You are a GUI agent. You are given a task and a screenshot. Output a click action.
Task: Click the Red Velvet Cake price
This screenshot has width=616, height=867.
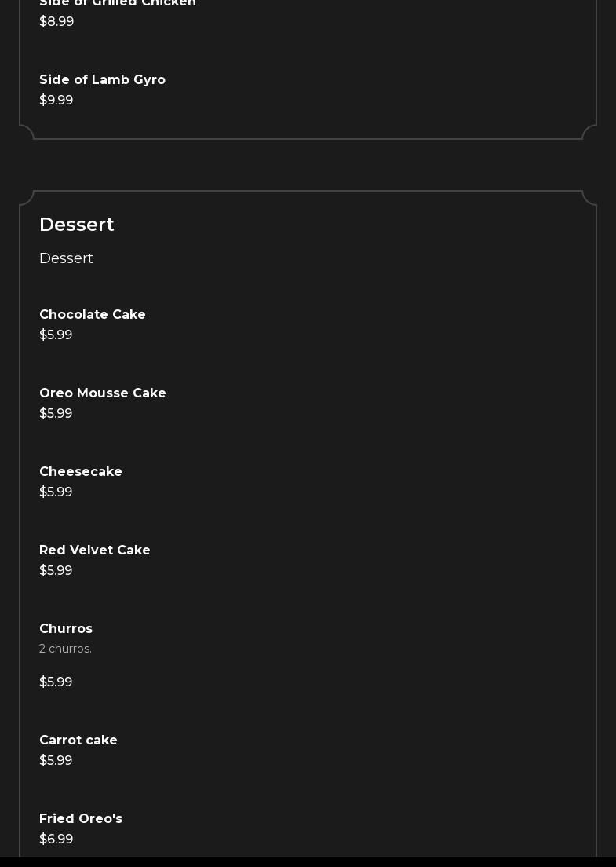tap(56, 571)
